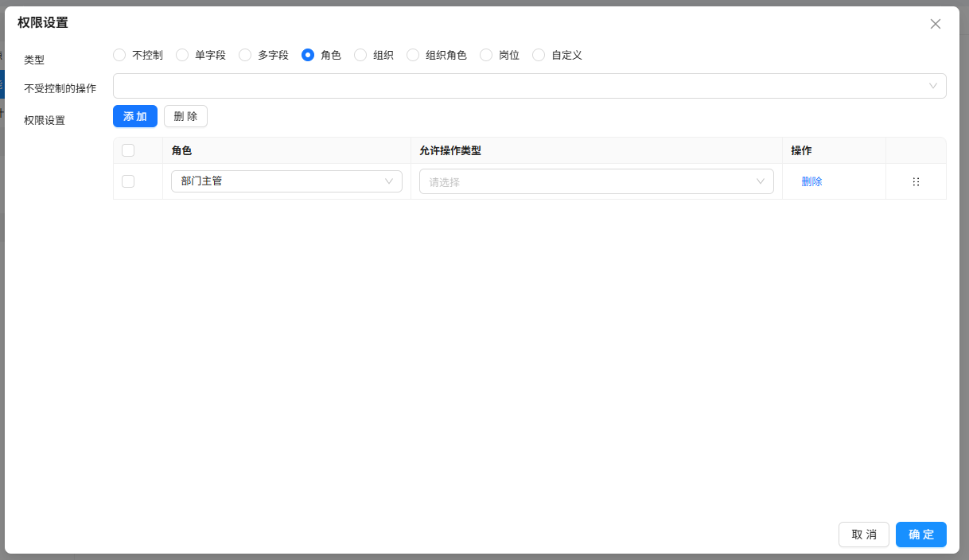Click the selected 角色 radio button
969x560 pixels.
(x=308, y=55)
